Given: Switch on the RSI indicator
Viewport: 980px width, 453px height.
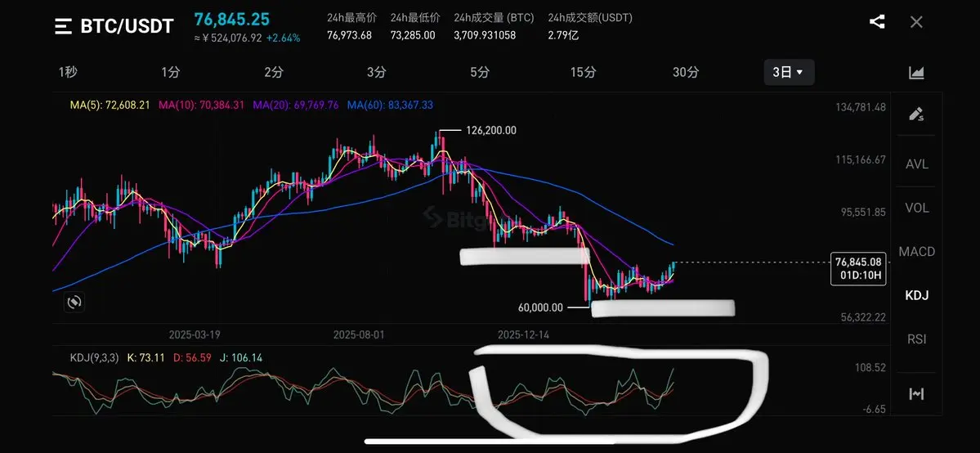Looking at the screenshot, I should click(917, 339).
